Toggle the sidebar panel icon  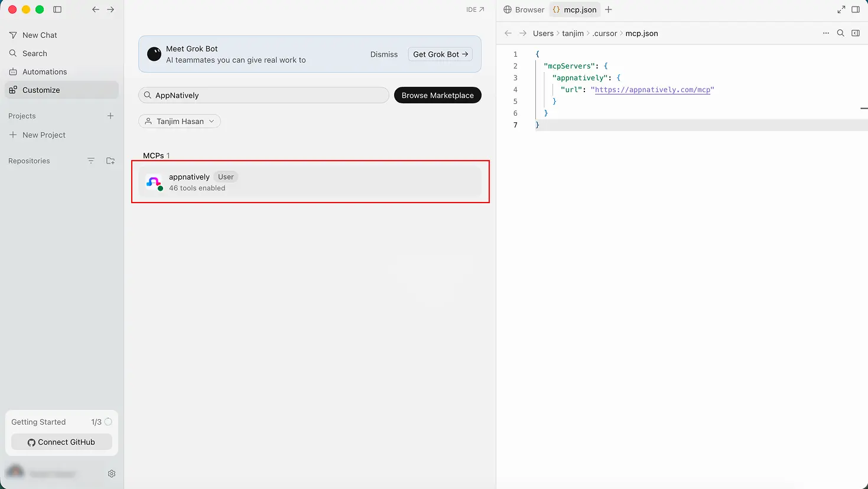pyautogui.click(x=57, y=9)
